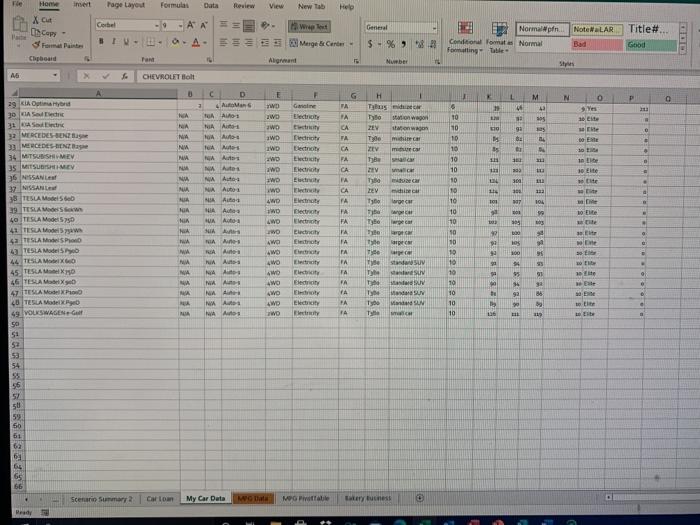The height and width of the screenshot is (525, 700).
Task: Increase font size with A-up icon
Action: click(191, 25)
